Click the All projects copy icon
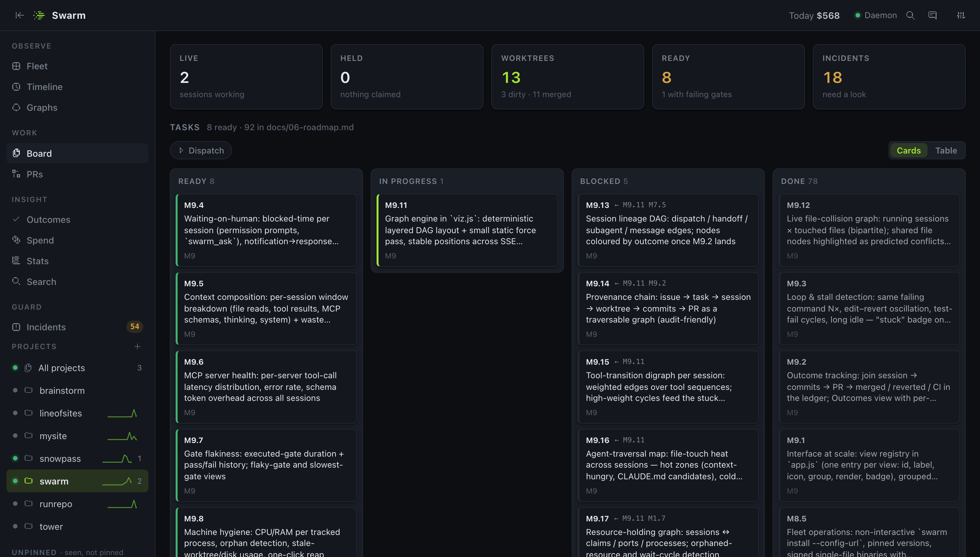This screenshot has width=980, height=557. tap(28, 368)
